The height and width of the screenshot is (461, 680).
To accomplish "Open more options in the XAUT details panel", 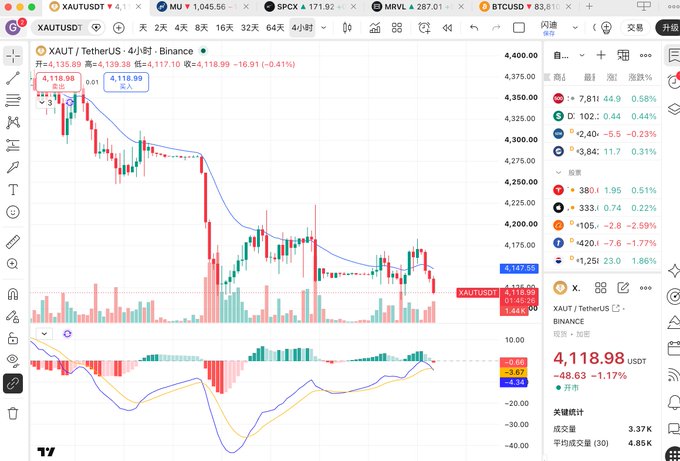I will click(x=646, y=288).
